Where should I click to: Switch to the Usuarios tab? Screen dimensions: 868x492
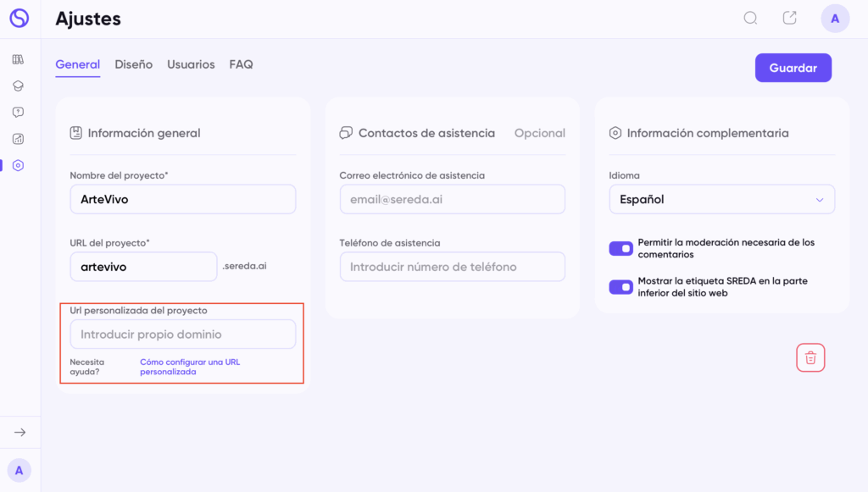(191, 64)
